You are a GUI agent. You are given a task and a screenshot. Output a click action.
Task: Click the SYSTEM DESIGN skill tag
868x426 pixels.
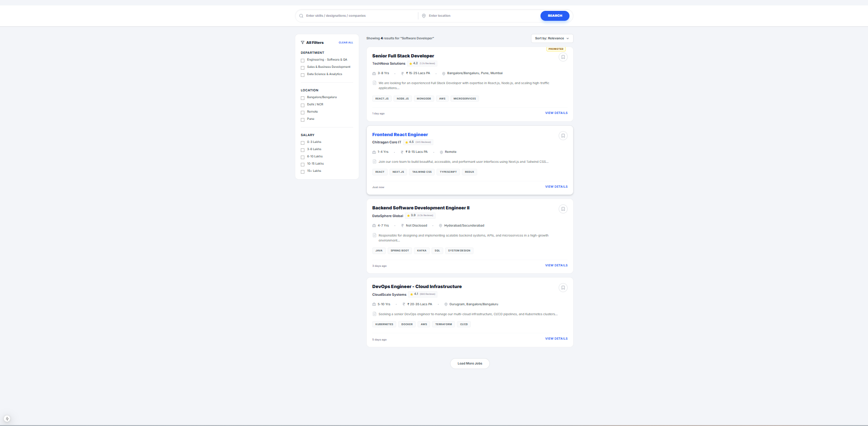pos(459,251)
